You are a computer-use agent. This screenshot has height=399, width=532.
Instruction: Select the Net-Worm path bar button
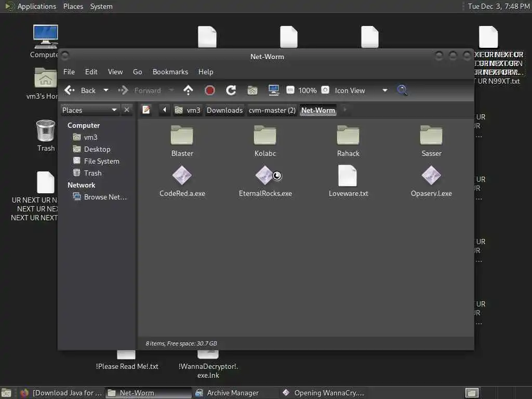pos(318,110)
